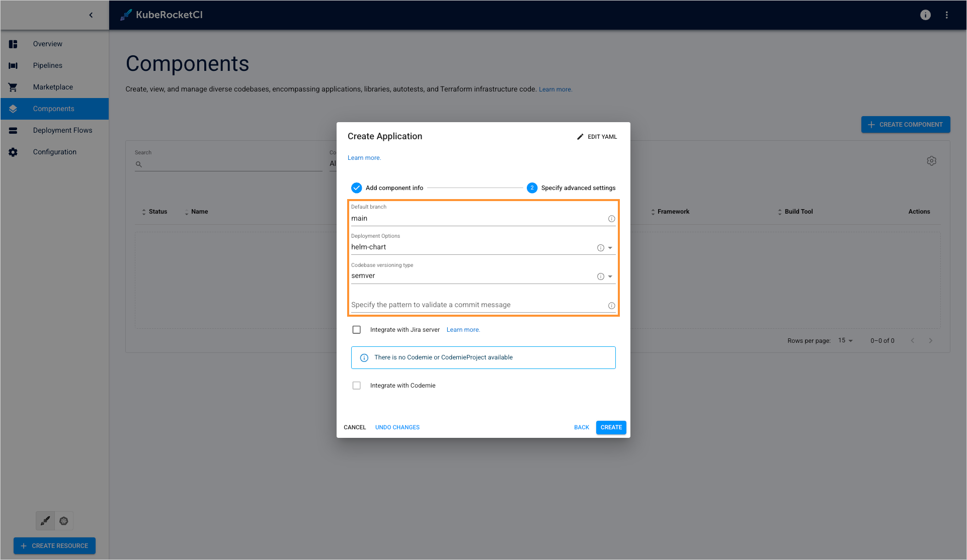Open Pipelines in the sidebar
The width and height of the screenshot is (967, 560).
pos(48,65)
